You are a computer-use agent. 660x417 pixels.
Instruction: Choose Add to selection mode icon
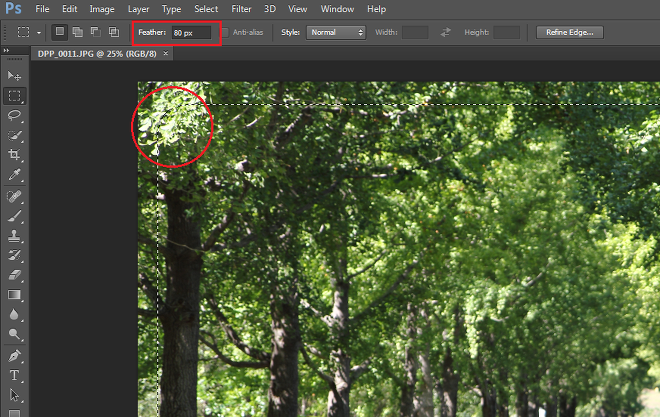[77, 32]
